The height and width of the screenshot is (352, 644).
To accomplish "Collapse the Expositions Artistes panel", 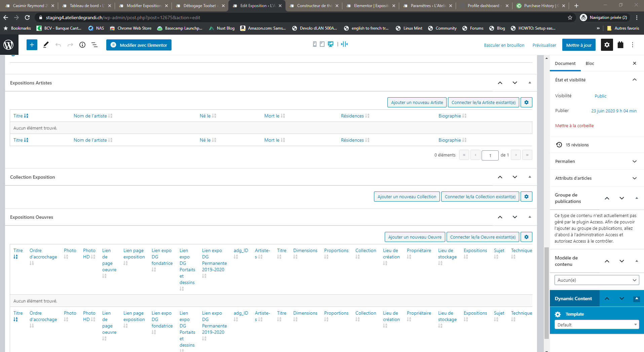I will click(x=530, y=83).
